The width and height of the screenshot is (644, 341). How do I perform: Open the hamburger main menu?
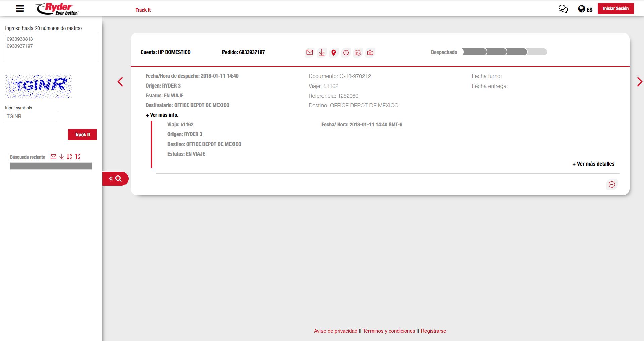point(20,9)
